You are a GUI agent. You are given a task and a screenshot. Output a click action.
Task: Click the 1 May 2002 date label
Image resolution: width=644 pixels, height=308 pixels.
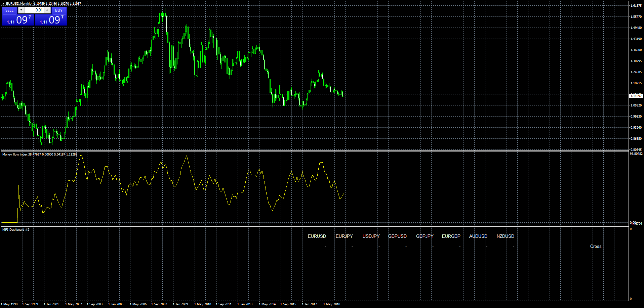tap(74, 304)
